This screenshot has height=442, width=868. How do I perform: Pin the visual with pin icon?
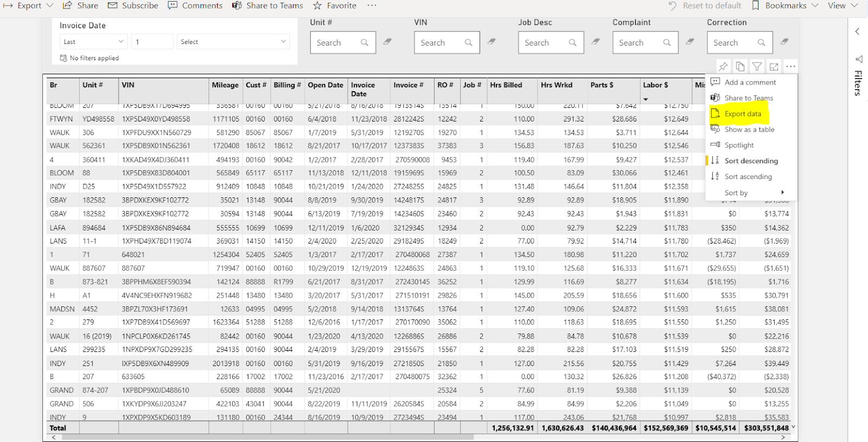[723, 67]
